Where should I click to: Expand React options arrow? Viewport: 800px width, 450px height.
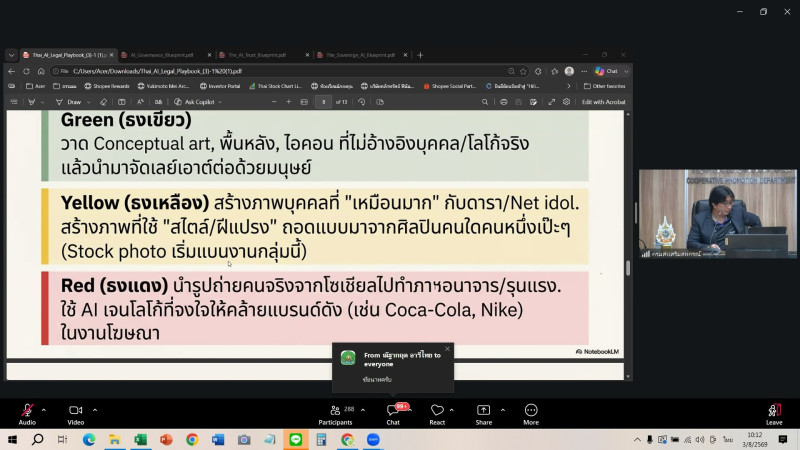452,410
